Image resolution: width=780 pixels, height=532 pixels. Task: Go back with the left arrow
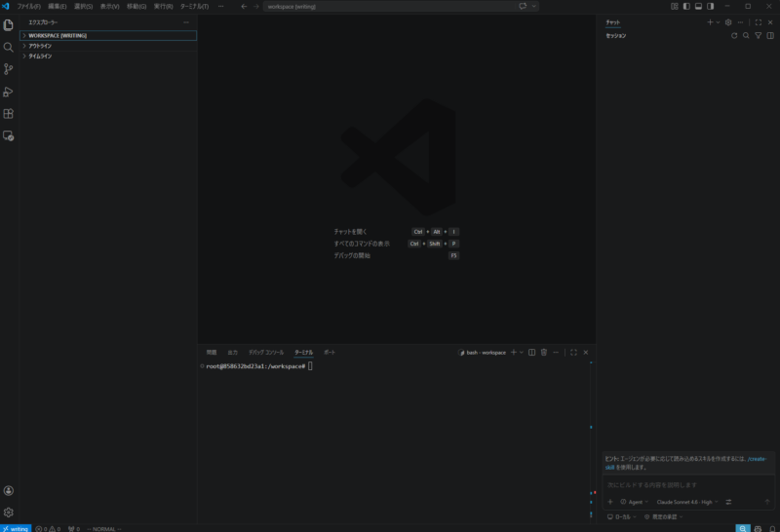pos(244,7)
